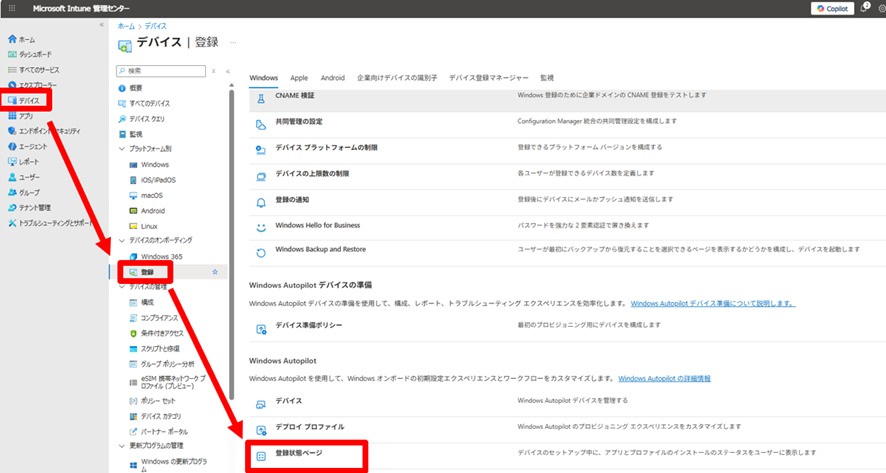Click the 登録状態ページ icon
Image resolution: width=886 pixels, height=473 pixels.
tap(261, 454)
